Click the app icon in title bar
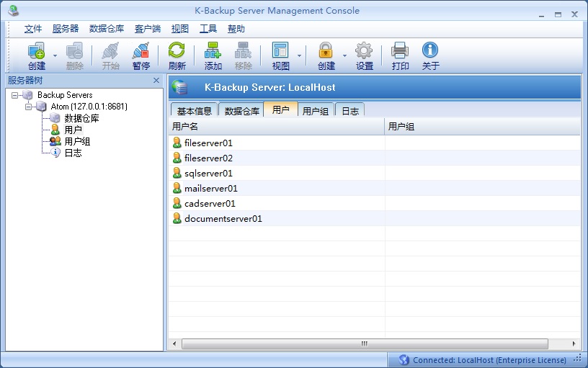The image size is (588, 368). click(x=14, y=10)
